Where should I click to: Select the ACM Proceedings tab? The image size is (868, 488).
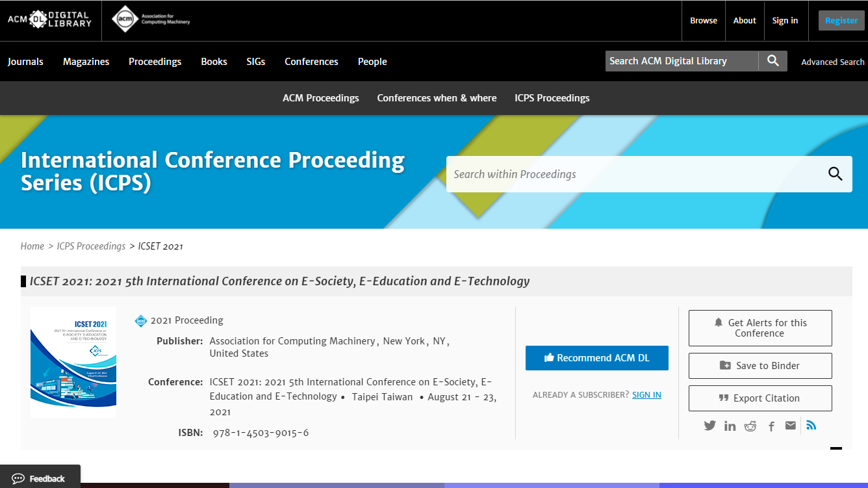pyautogui.click(x=321, y=98)
